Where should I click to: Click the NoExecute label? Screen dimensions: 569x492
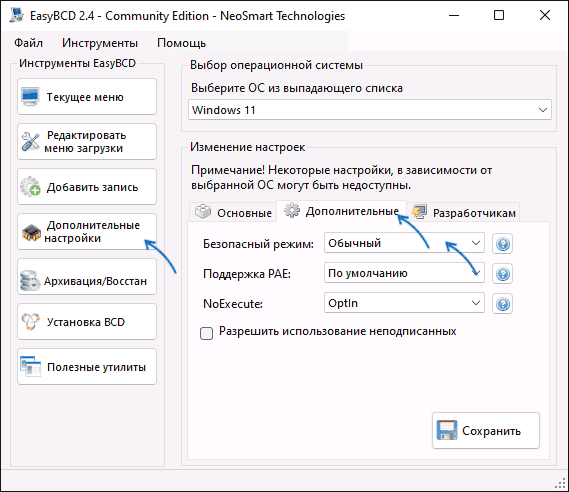click(x=233, y=304)
